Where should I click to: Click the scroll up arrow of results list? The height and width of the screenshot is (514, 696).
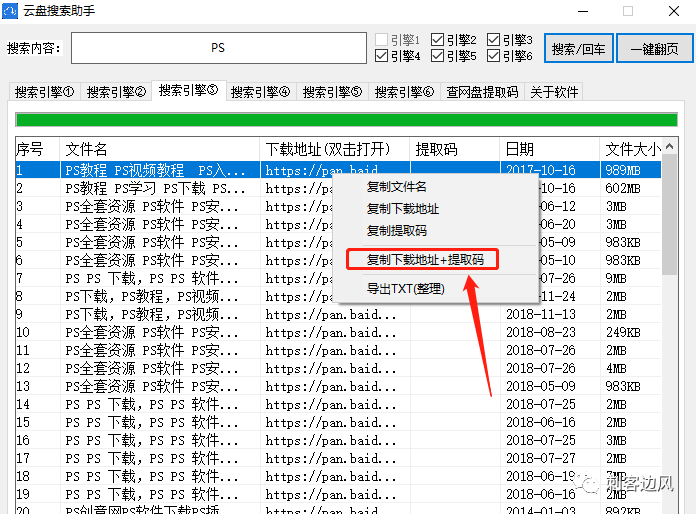coord(669,146)
